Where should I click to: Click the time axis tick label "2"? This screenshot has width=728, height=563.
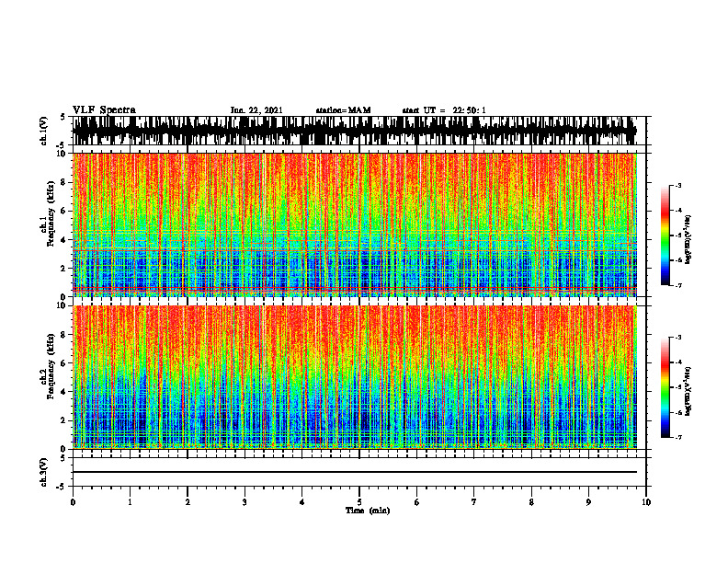click(x=188, y=502)
